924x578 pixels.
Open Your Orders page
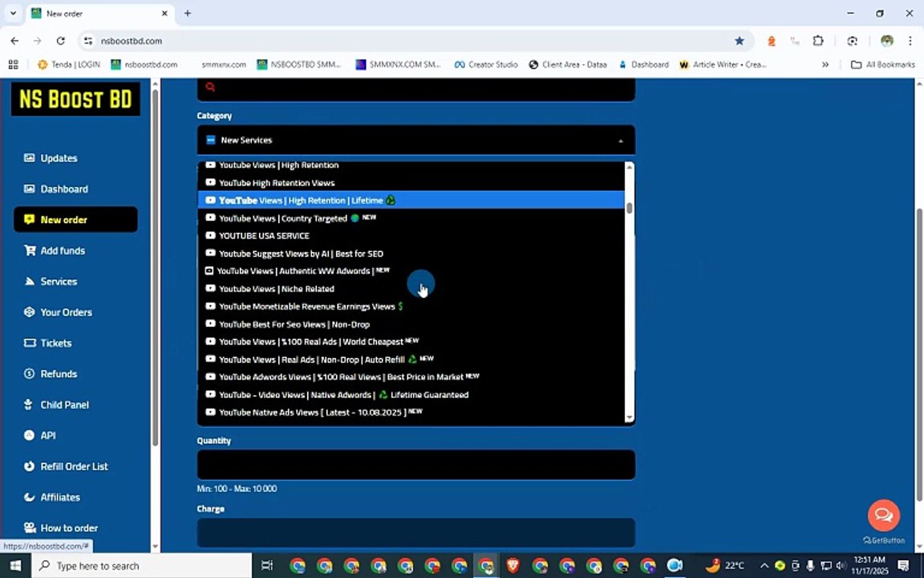[66, 312]
